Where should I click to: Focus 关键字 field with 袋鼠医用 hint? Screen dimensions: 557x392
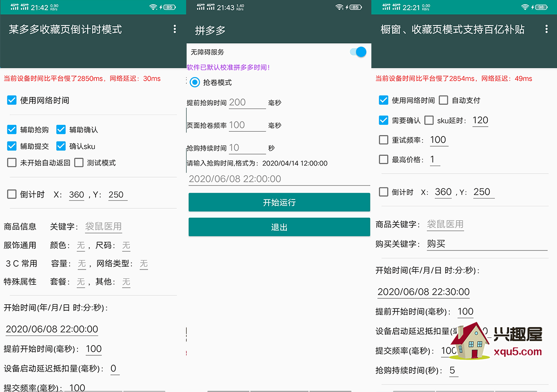[x=104, y=227]
